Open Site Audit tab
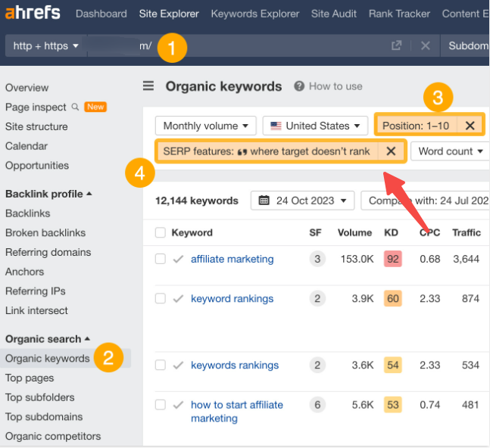 [334, 14]
